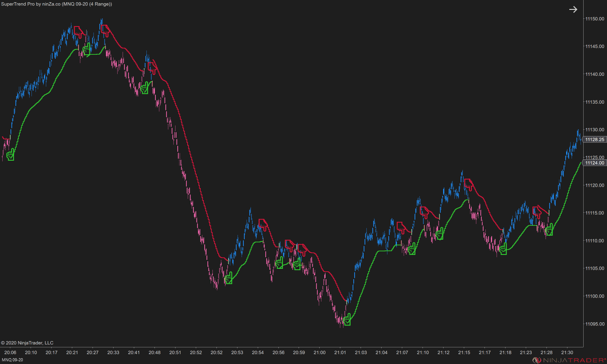The width and height of the screenshot is (607, 364).
Task: Select the last green thumbs-up before the final rally
Action: [x=549, y=230]
